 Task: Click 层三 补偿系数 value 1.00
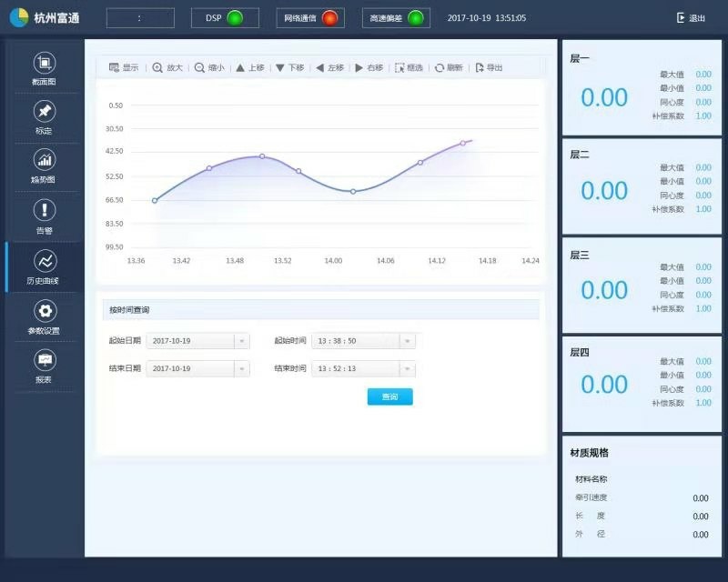coord(703,308)
